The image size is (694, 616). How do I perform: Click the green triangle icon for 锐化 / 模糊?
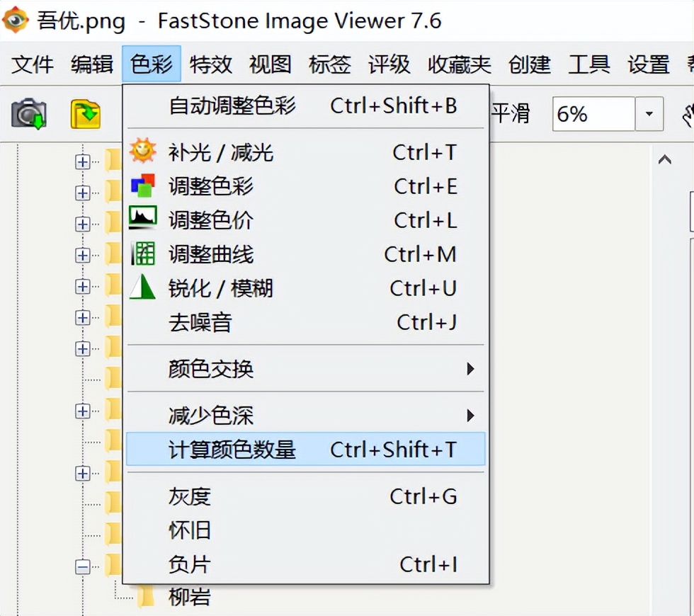point(143,287)
